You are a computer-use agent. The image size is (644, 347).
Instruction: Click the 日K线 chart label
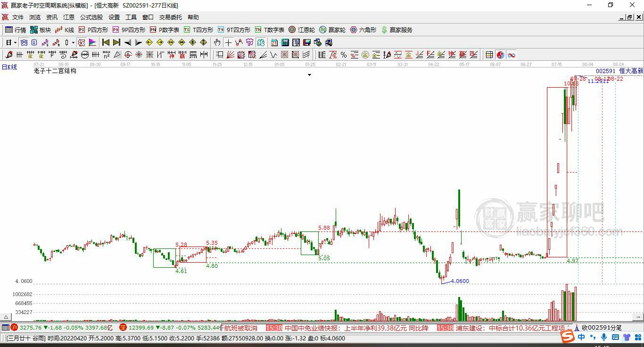[9, 67]
